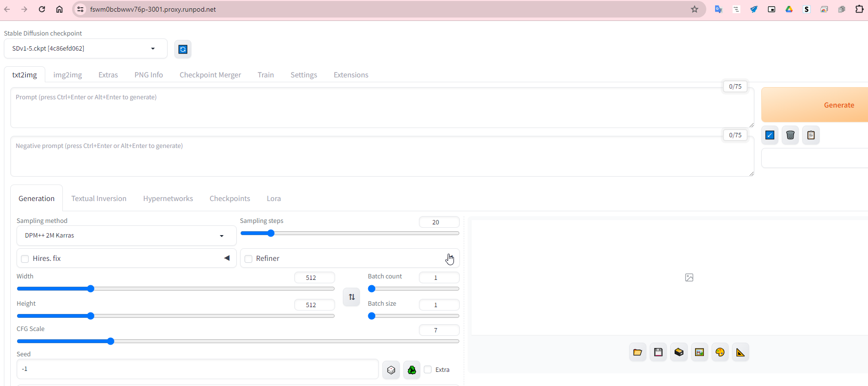The height and width of the screenshot is (386, 868).
Task: Reuse last seed with green recycle icon
Action: (412, 370)
